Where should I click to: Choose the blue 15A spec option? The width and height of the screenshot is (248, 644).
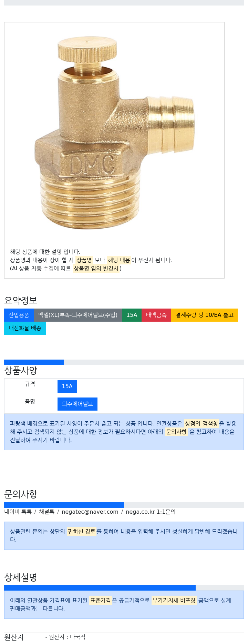pos(67,386)
